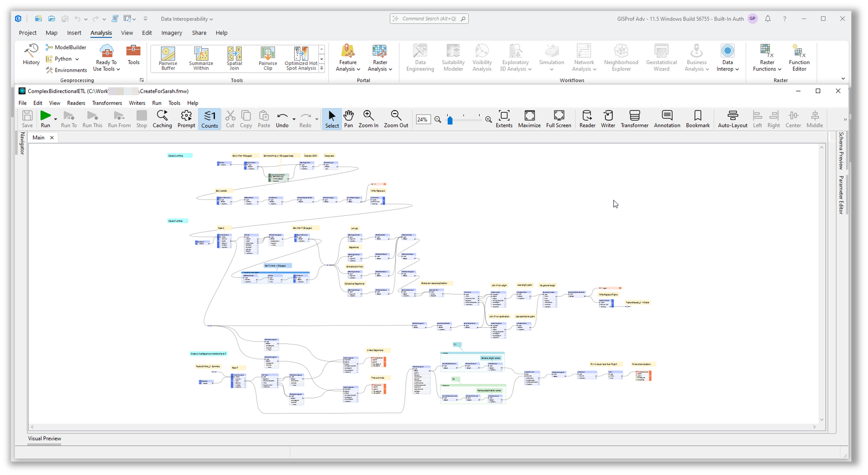The width and height of the screenshot is (868, 475).
Task: Run the ComplexBidirectionalETL workspace
Action: pyautogui.click(x=46, y=119)
